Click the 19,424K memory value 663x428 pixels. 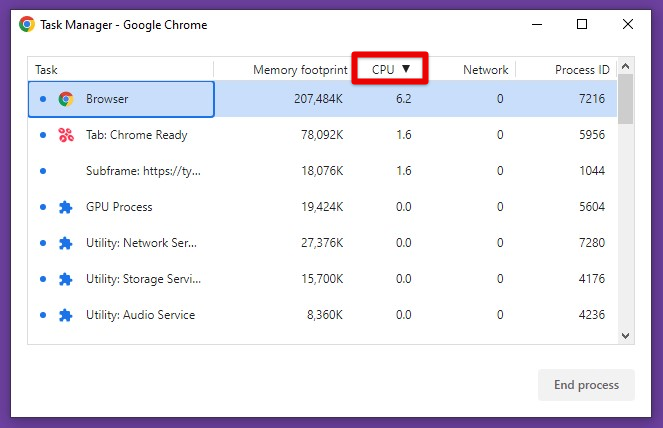click(x=322, y=207)
